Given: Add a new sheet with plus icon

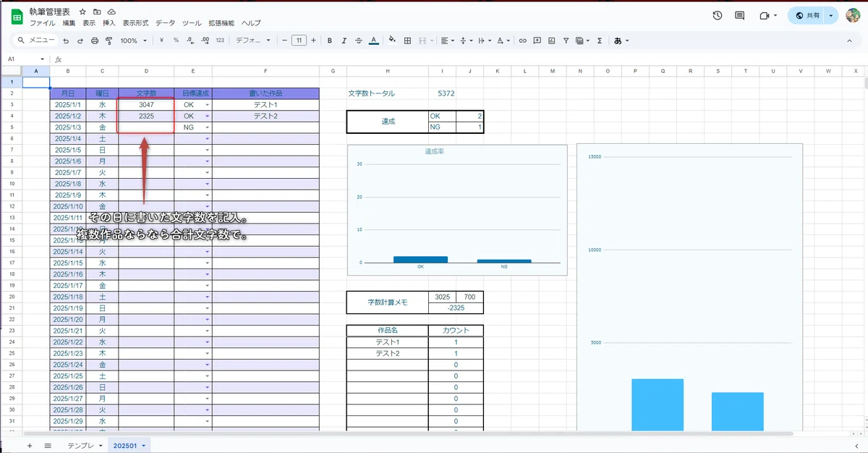Looking at the screenshot, I should click(30, 445).
